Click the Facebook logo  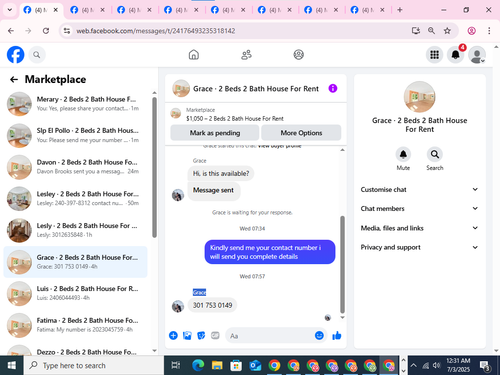coord(15,55)
